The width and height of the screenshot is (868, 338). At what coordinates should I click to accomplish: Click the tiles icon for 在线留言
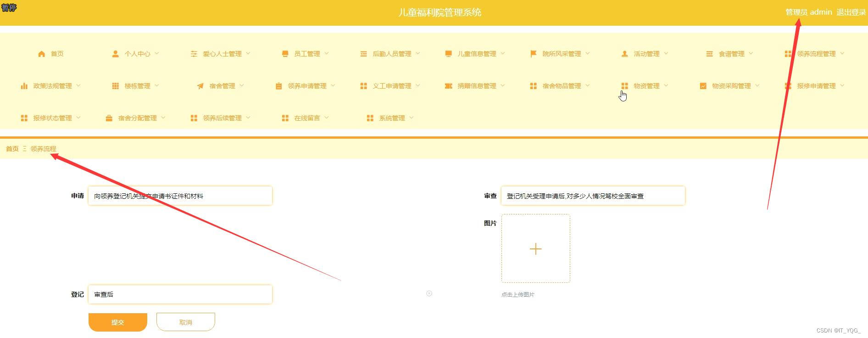(285, 118)
